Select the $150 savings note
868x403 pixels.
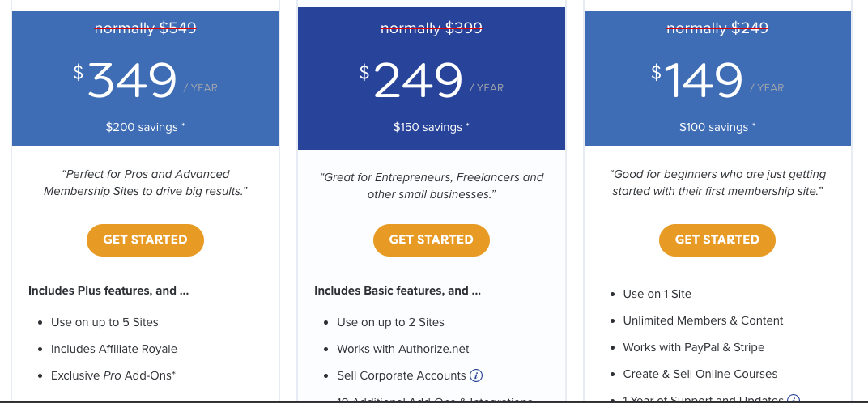(432, 127)
